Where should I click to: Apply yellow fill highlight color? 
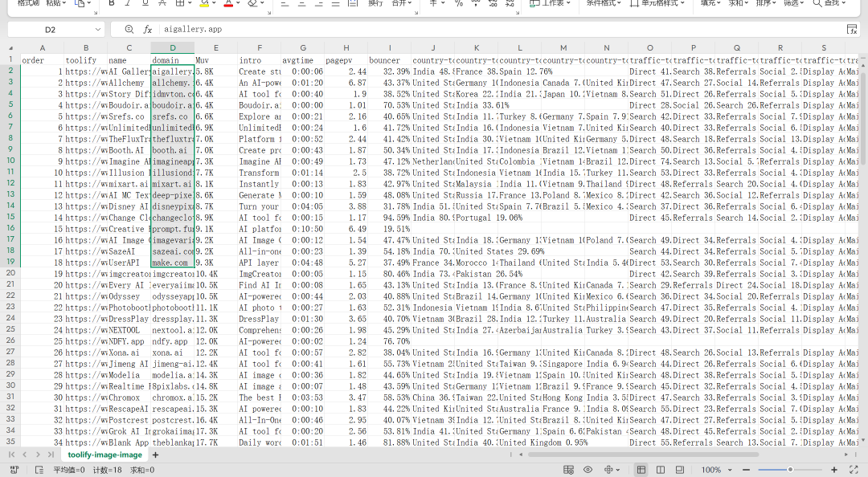tap(203, 3)
